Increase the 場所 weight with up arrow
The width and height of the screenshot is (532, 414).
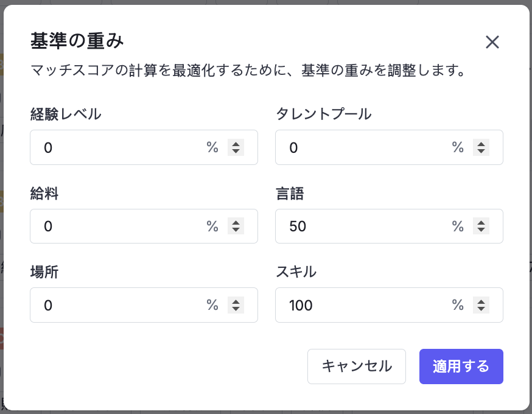(236, 301)
